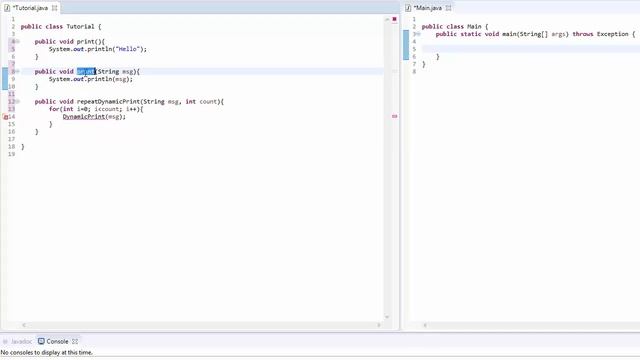Open the Console view tab
The width and height of the screenshot is (640, 360).
click(x=57, y=341)
